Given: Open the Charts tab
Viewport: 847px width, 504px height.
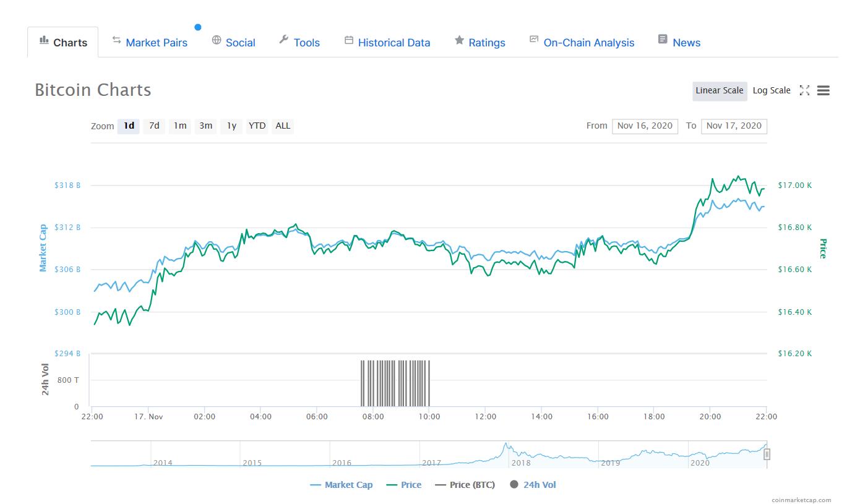Looking at the screenshot, I should click(x=62, y=42).
